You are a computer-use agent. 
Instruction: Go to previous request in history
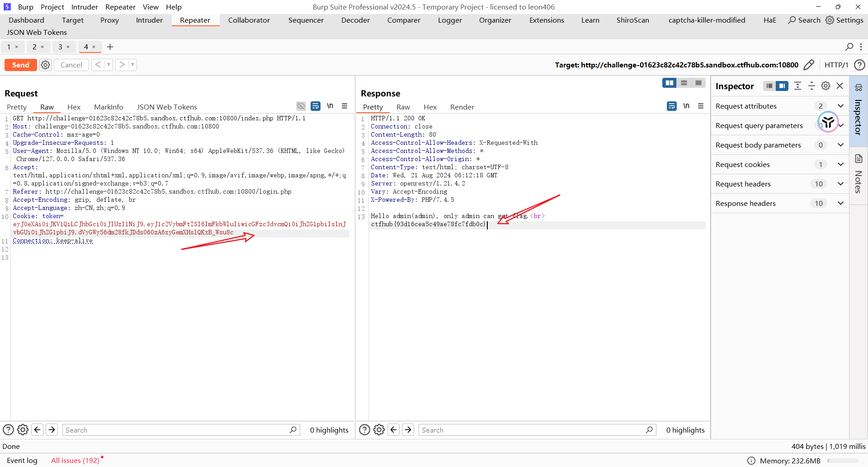click(x=98, y=65)
